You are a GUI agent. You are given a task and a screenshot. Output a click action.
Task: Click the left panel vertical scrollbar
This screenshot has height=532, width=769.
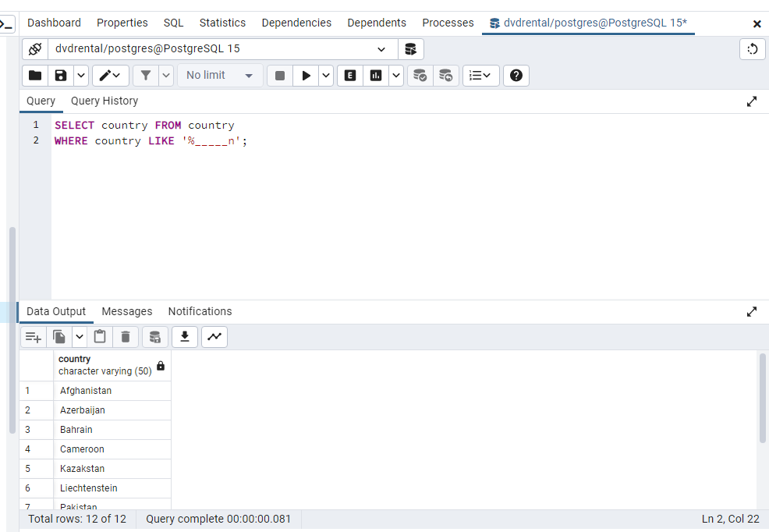12,331
